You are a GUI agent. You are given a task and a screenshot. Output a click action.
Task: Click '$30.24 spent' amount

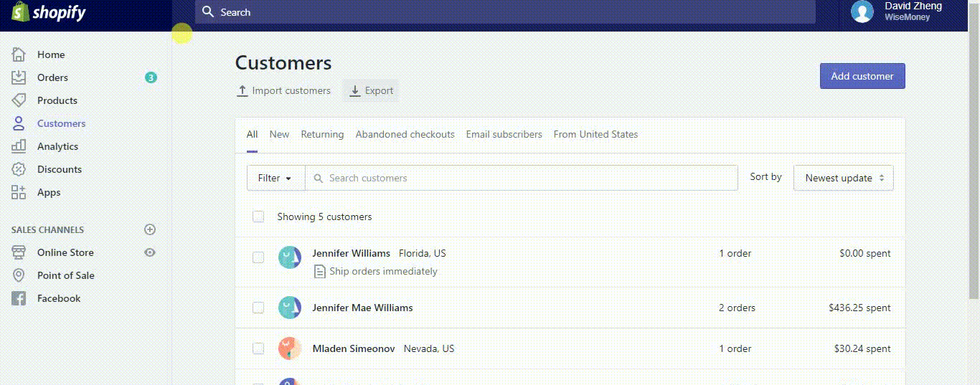pyautogui.click(x=862, y=348)
